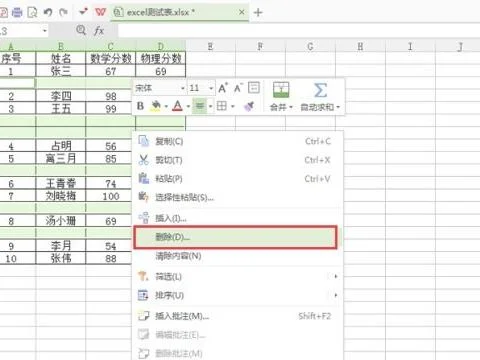Click the scissors cut icon in context menu

(x=143, y=160)
